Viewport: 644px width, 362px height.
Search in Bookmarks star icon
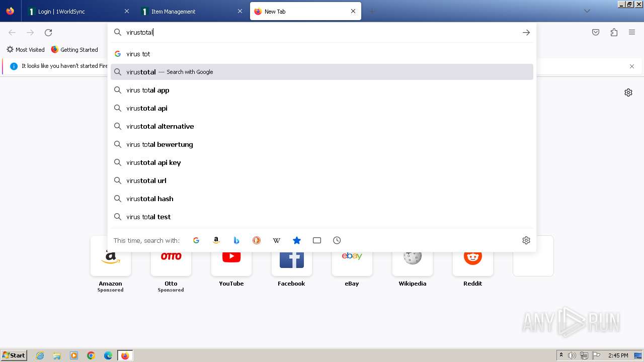point(297,240)
